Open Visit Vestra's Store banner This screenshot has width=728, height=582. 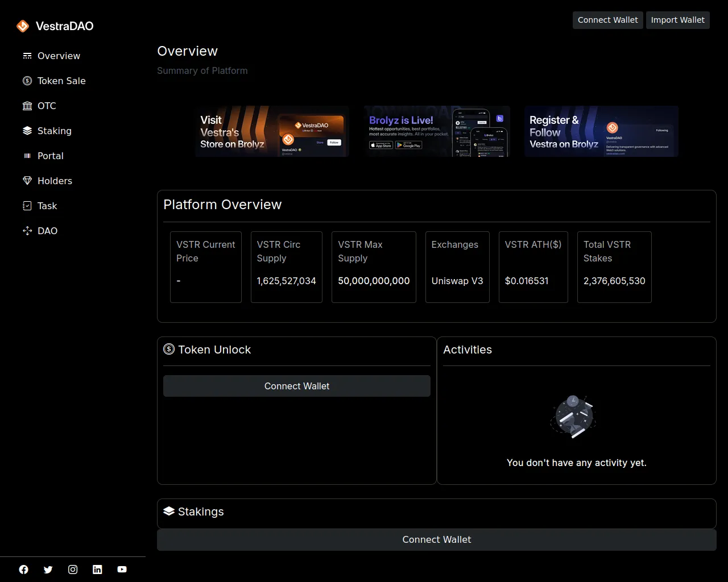[x=272, y=131]
